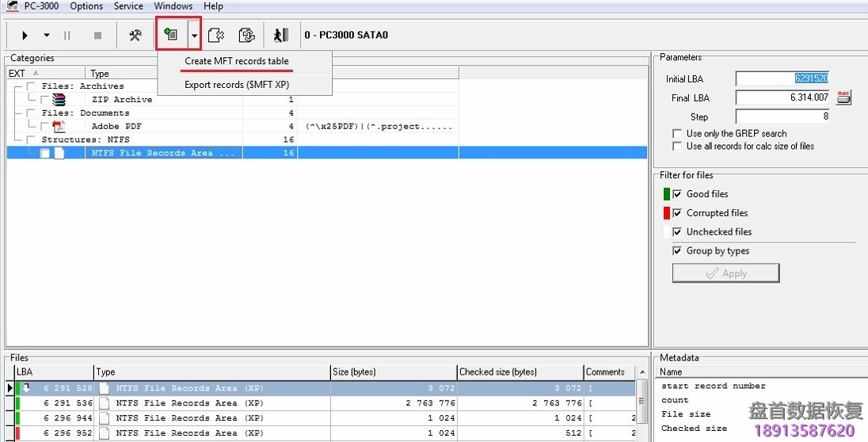Click the Pause toolbar icon
This screenshot has width=868, height=442.
67,36
